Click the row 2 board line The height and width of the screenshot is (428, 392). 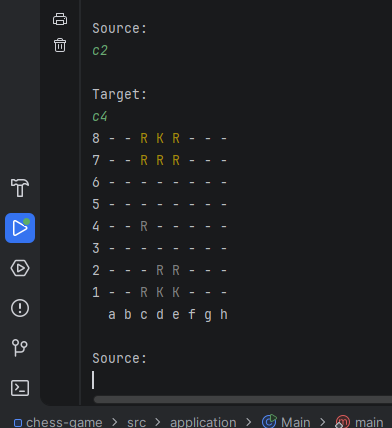[160, 270]
